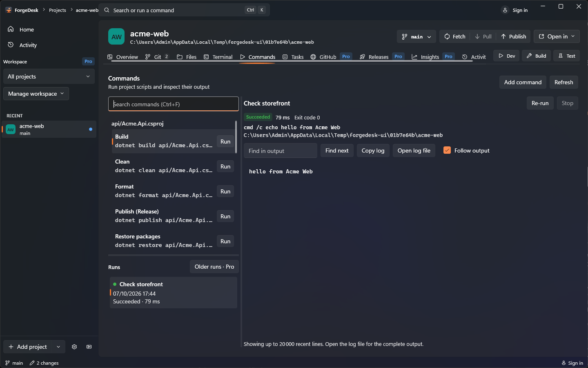This screenshot has height=368, width=588.
Task: Run the Dev task button
Action: [x=506, y=56]
